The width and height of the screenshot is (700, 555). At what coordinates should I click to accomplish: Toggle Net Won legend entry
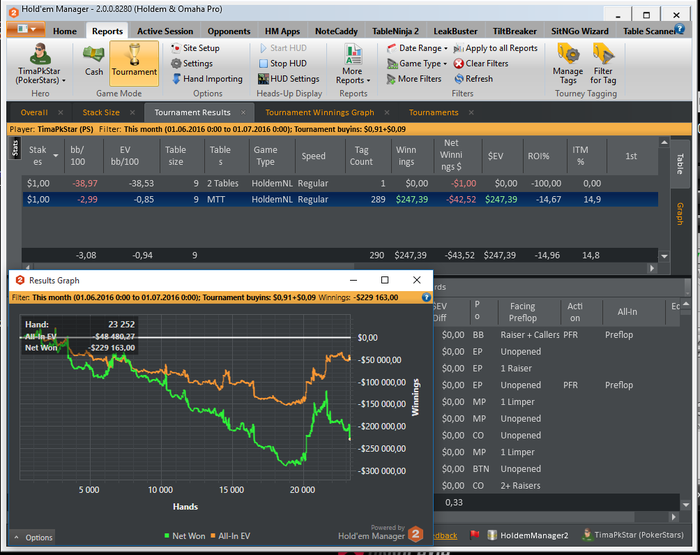click(x=184, y=536)
